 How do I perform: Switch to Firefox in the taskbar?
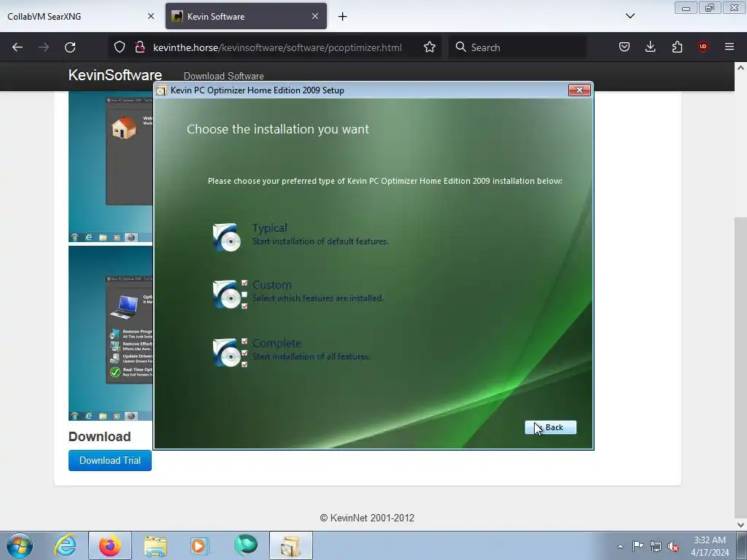click(x=110, y=545)
